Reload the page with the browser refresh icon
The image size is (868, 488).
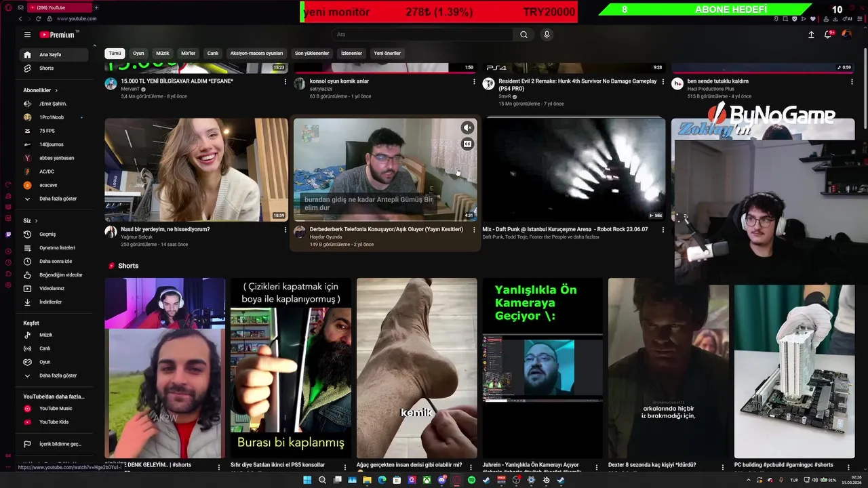pyautogui.click(x=38, y=19)
